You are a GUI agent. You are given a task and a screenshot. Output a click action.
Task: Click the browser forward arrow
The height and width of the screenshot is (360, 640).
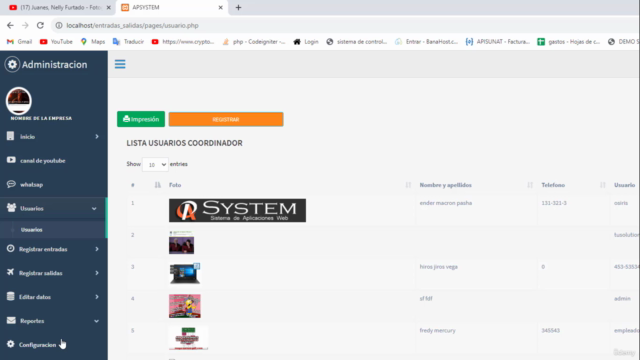25,25
